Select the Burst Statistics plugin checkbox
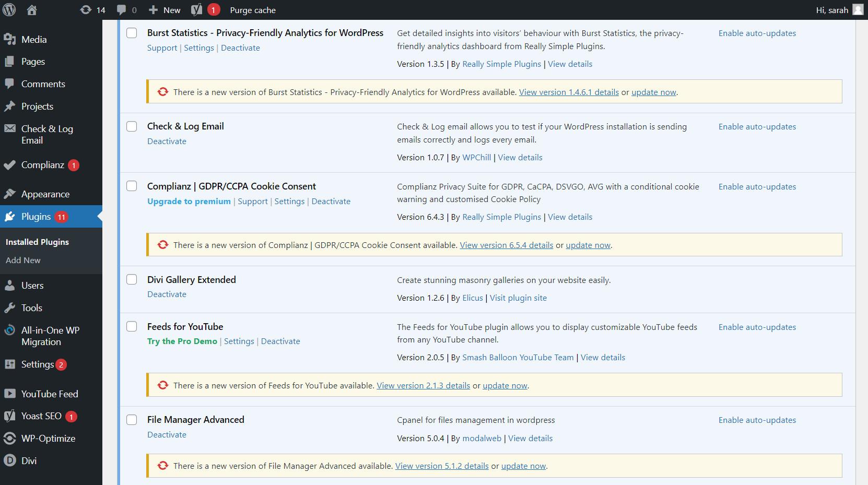 pos(132,33)
